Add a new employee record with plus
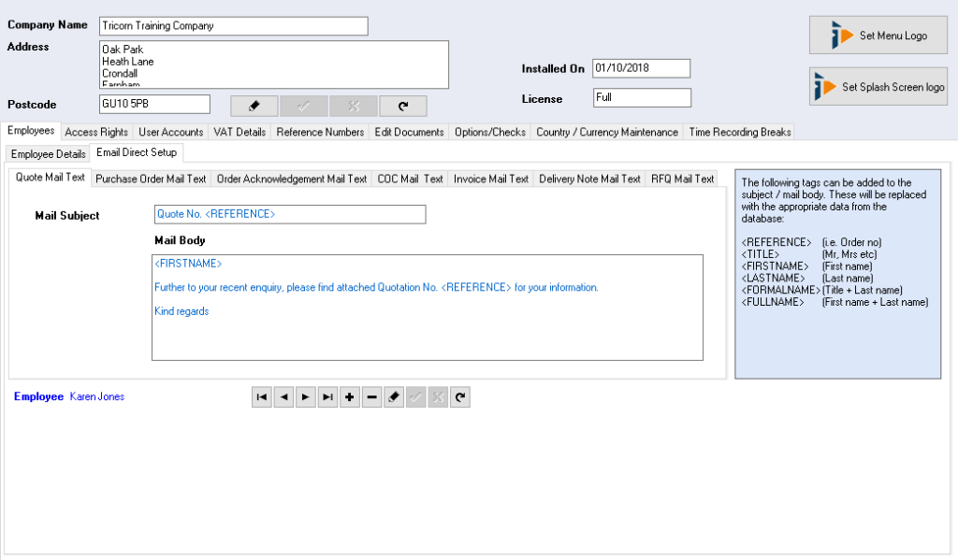Viewport: 958px width, 560px height. [x=350, y=397]
